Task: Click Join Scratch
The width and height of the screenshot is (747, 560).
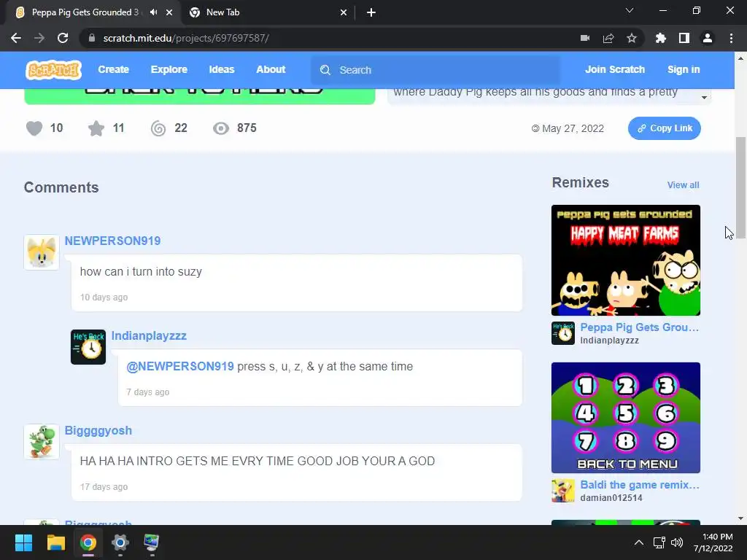Action: pyautogui.click(x=615, y=69)
